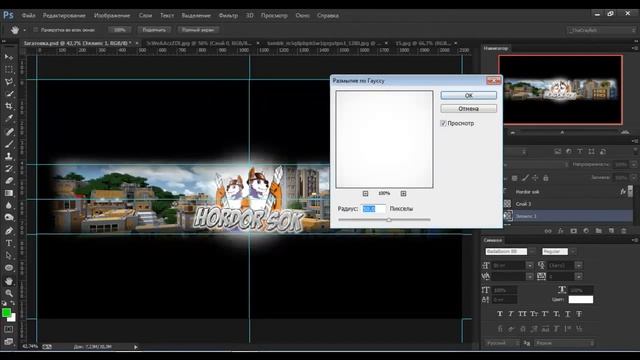The image size is (640, 360).
Task: Toggle Small Caps text style
Action: pos(534,314)
